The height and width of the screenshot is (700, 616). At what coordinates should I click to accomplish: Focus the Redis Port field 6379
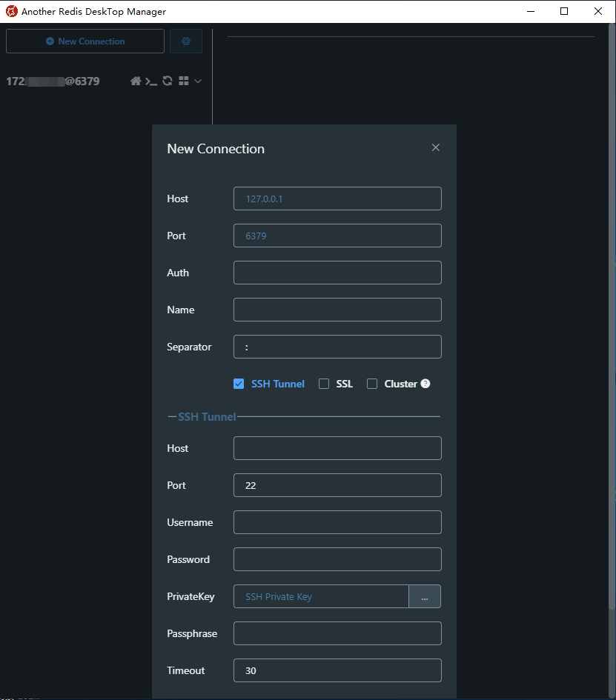pyautogui.click(x=337, y=236)
